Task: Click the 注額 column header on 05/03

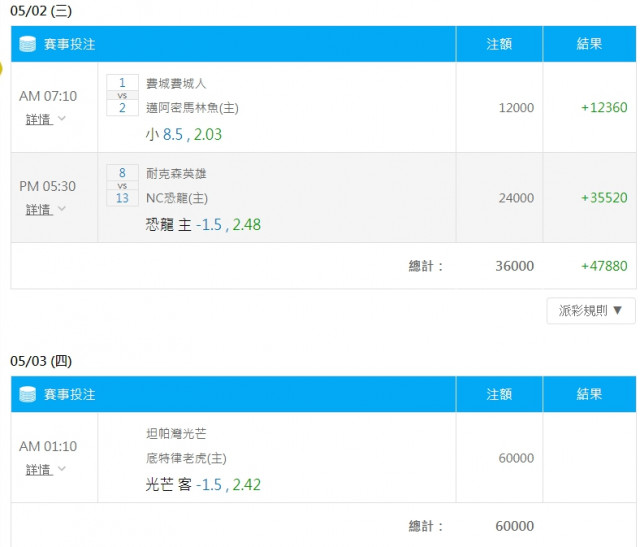Action: (499, 394)
